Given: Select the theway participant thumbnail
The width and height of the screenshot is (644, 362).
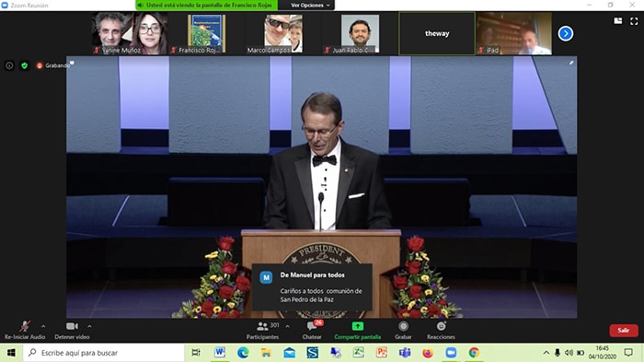Looking at the screenshot, I should click(x=437, y=33).
